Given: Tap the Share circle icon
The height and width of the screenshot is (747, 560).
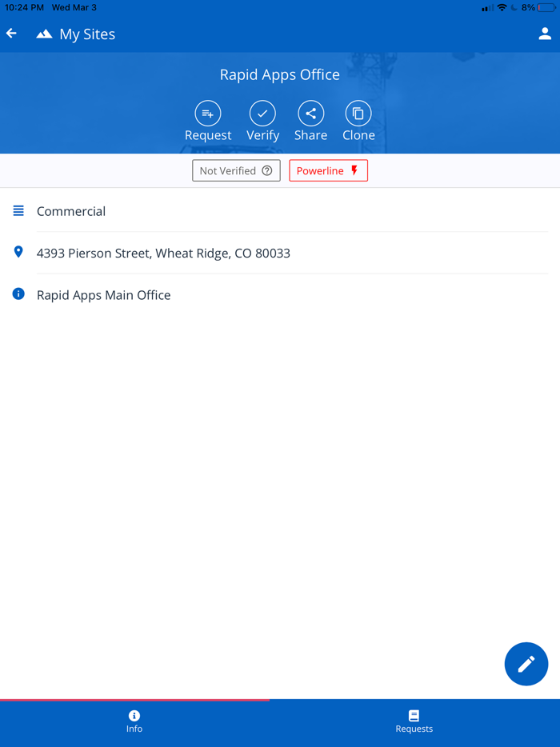Looking at the screenshot, I should [x=310, y=114].
